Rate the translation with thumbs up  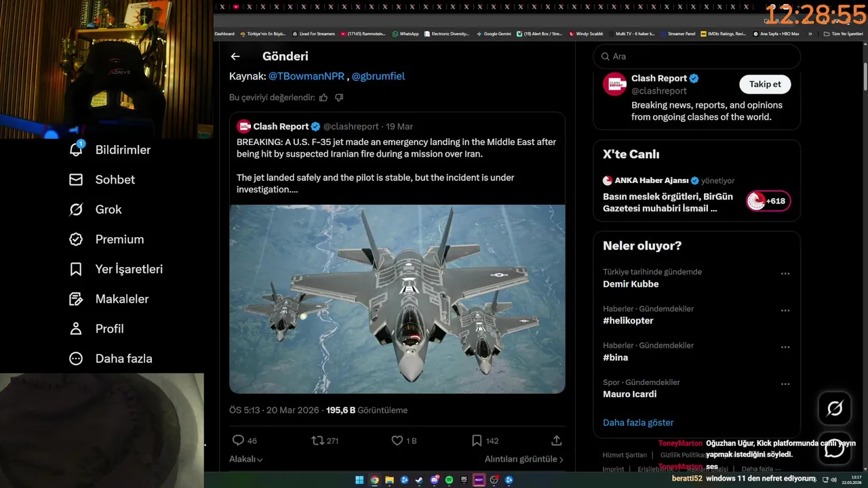pos(323,98)
